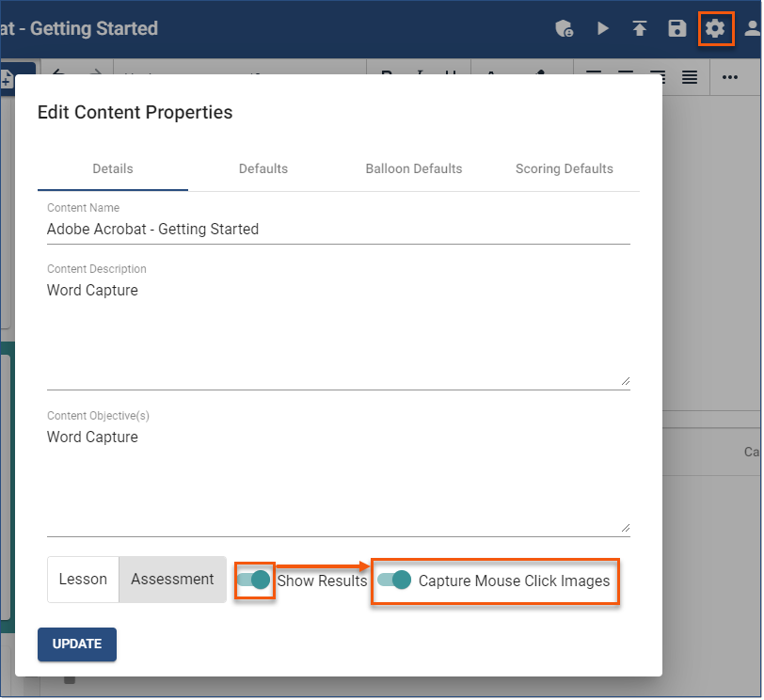Screen dimensions: 764x700
Task: Open the Balloon Defaults tab
Action: point(414,168)
